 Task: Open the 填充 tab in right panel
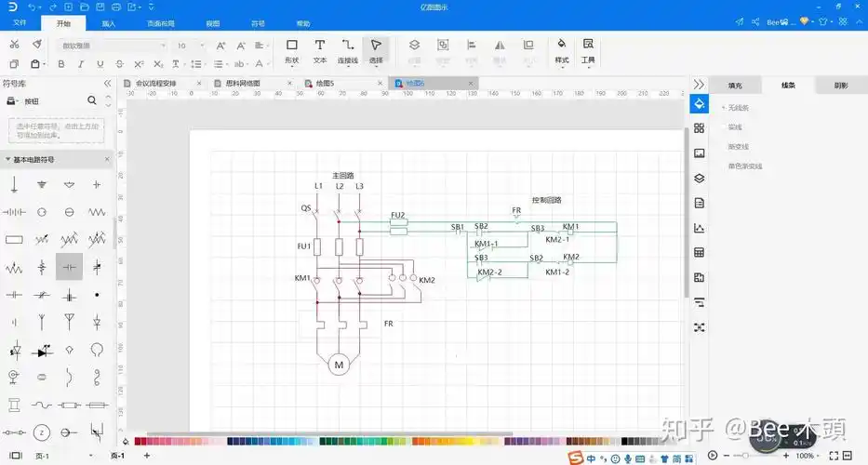tap(735, 85)
